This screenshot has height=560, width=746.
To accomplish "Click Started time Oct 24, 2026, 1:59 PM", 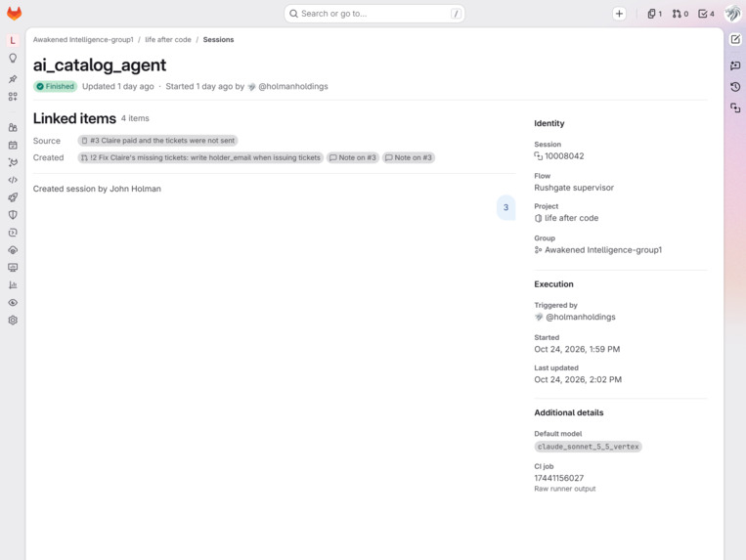I will pyautogui.click(x=577, y=350).
